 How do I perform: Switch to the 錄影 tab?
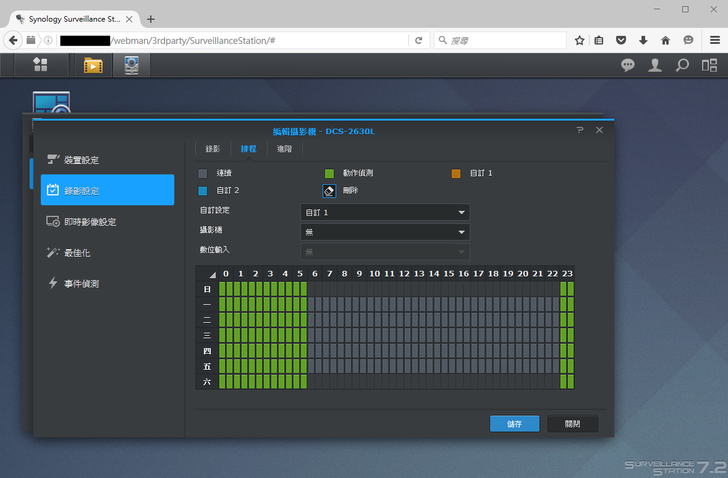212,148
